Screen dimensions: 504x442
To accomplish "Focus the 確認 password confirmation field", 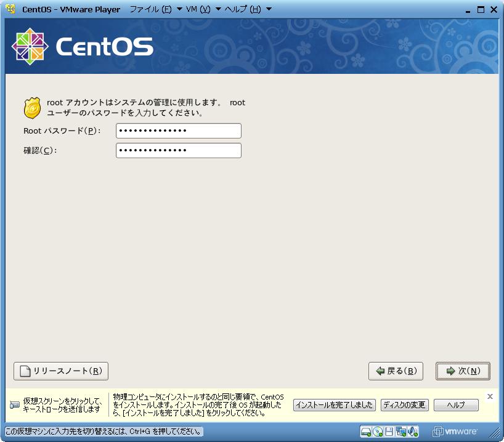I will (x=179, y=150).
